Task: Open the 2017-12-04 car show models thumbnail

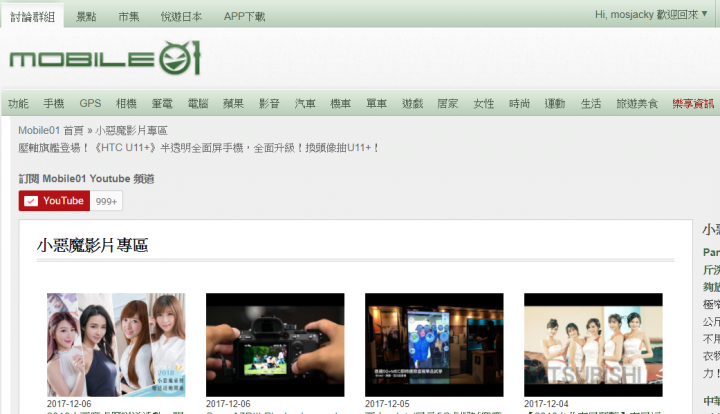Action: (x=593, y=345)
